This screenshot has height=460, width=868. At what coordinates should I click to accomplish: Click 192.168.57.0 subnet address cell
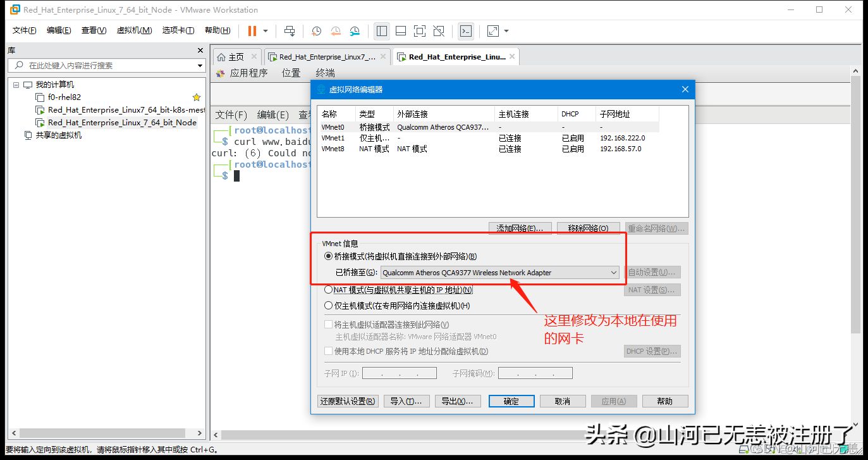click(621, 149)
